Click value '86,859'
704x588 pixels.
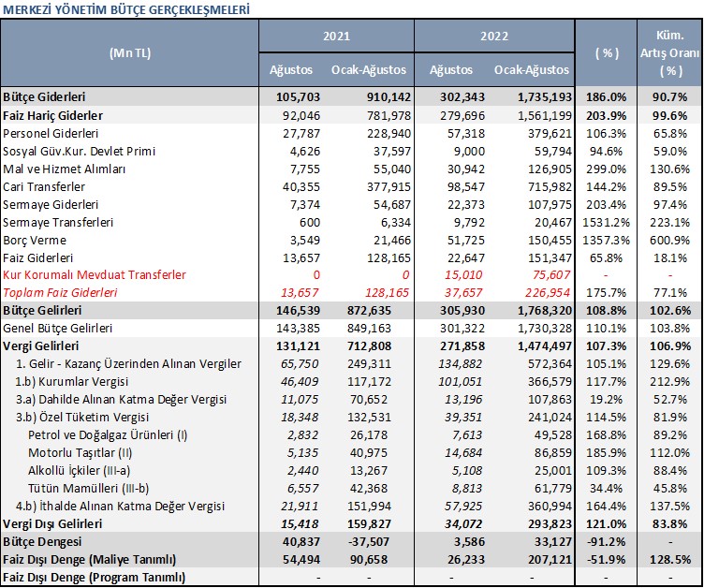pyautogui.click(x=553, y=453)
